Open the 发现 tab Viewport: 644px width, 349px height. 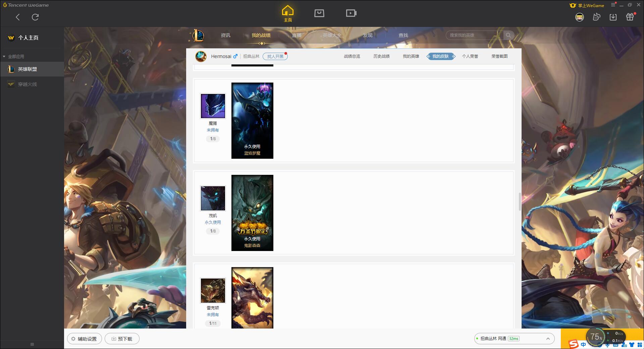coord(368,35)
